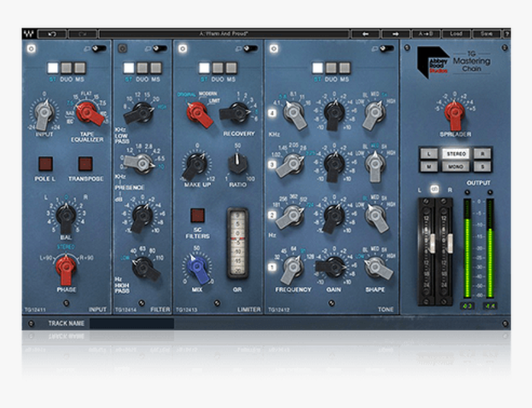Click the link icon between the output faders

pos(434,189)
